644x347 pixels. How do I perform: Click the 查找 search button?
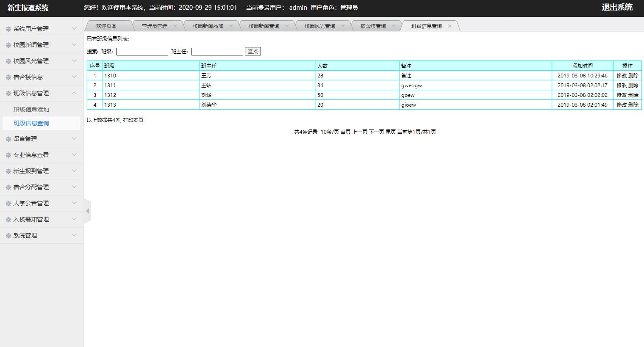[253, 51]
